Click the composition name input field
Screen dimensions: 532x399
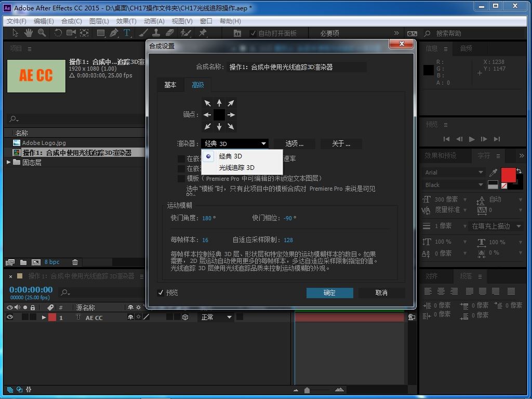pyautogui.click(x=297, y=67)
